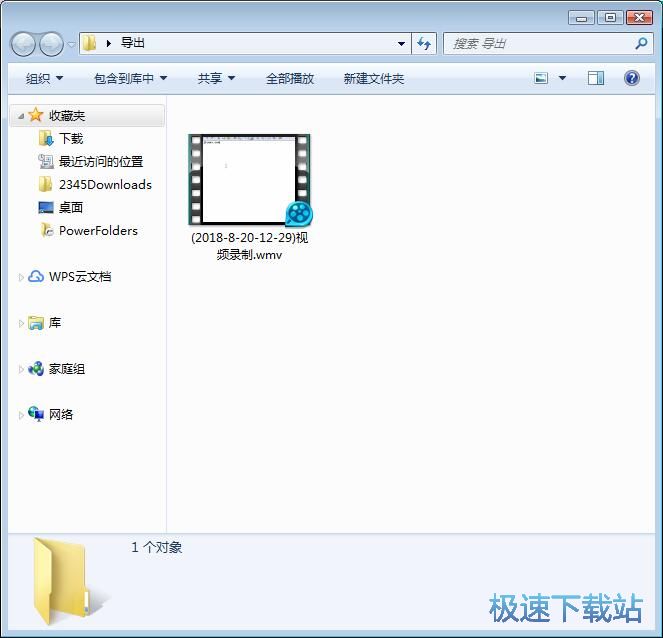Open 最近访问的位置

tap(101, 162)
